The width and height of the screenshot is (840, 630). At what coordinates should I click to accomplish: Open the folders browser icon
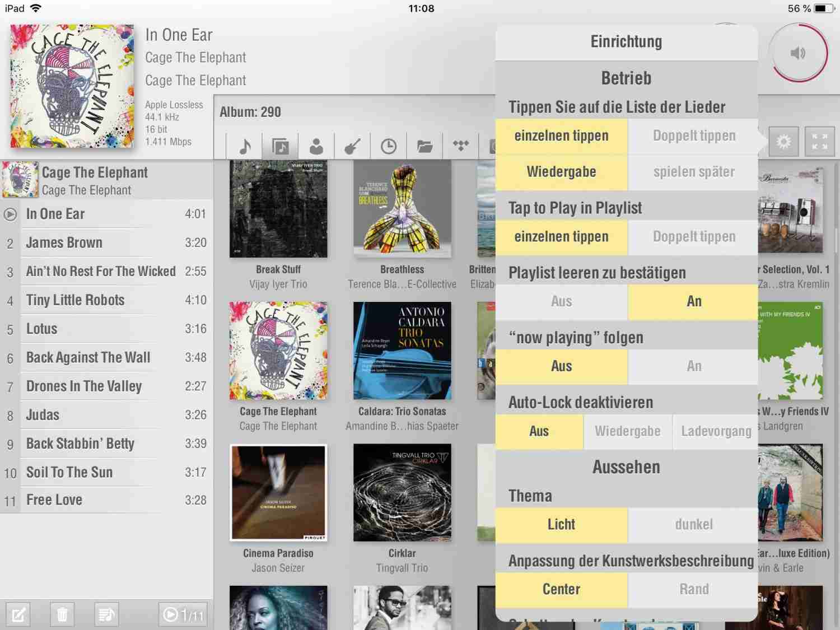click(424, 147)
